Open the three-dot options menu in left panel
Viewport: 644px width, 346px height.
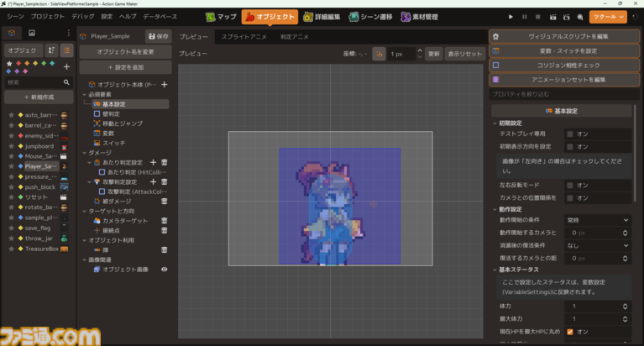[x=69, y=33]
